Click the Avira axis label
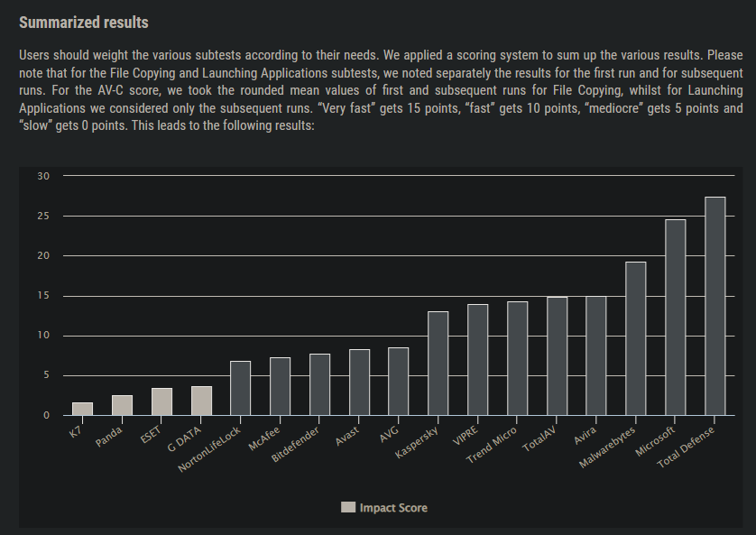Screen dimensions: 756x535 [x=585, y=436]
